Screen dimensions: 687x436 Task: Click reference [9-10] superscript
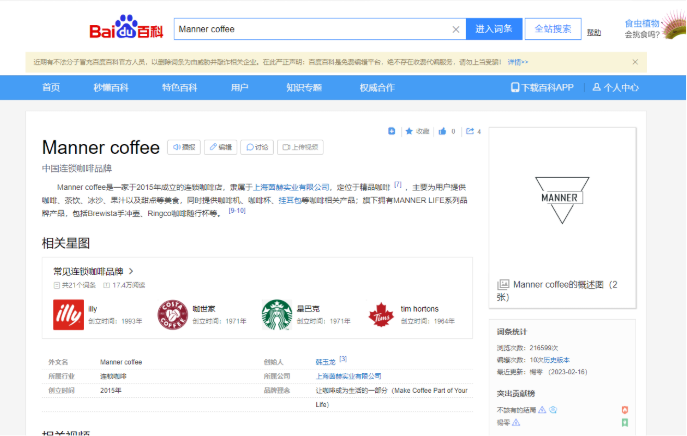[237, 211]
